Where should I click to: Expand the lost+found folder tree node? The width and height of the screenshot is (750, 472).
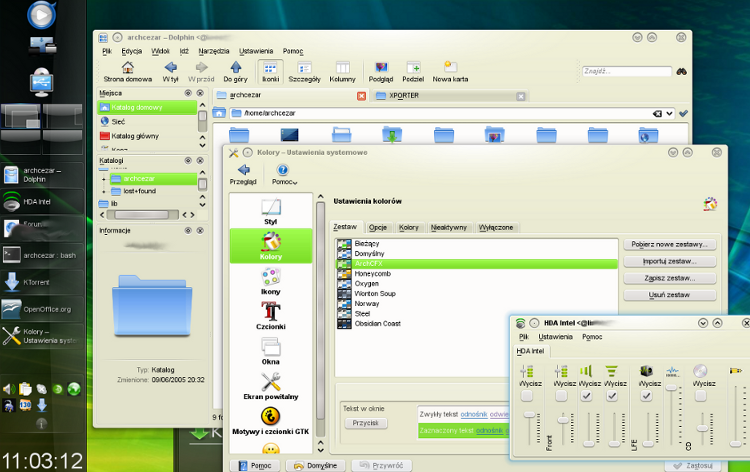(104, 192)
